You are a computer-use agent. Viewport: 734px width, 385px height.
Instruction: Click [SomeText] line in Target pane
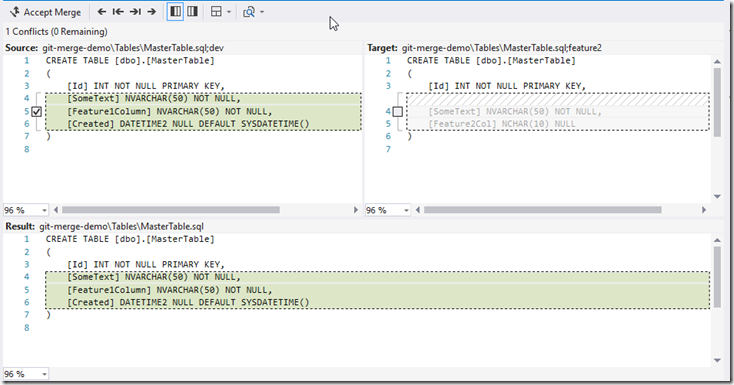pyautogui.click(x=514, y=111)
